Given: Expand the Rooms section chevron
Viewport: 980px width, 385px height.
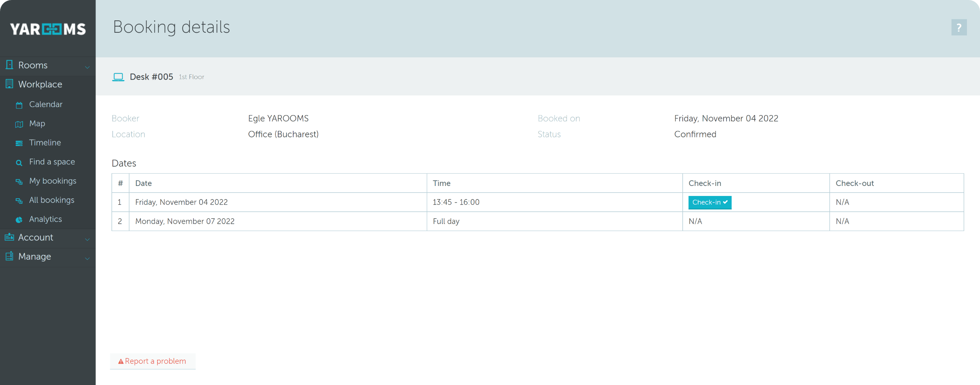Looking at the screenshot, I should point(88,66).
